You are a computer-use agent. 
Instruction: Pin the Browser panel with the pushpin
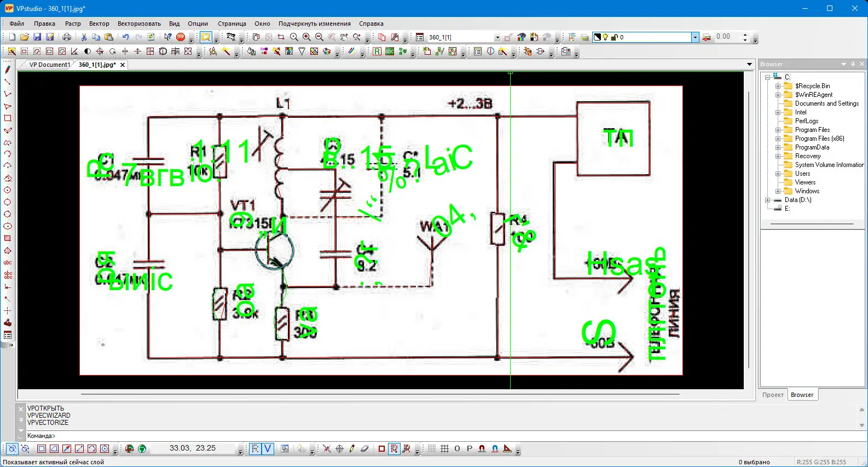point(853,64)
